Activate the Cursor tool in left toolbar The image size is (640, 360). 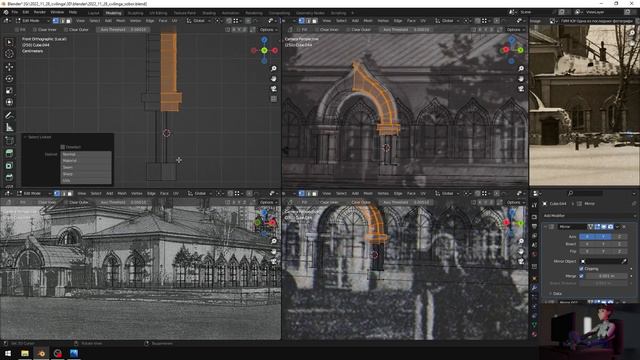[x=9, y=53]
